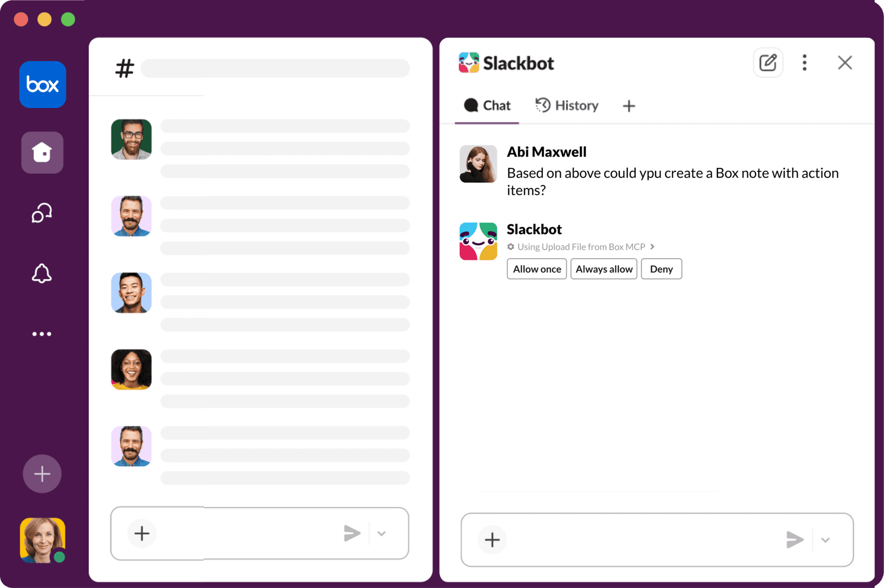The image size is (884, 588).
Task: Click the Allow once button
Action: point(537,269)
